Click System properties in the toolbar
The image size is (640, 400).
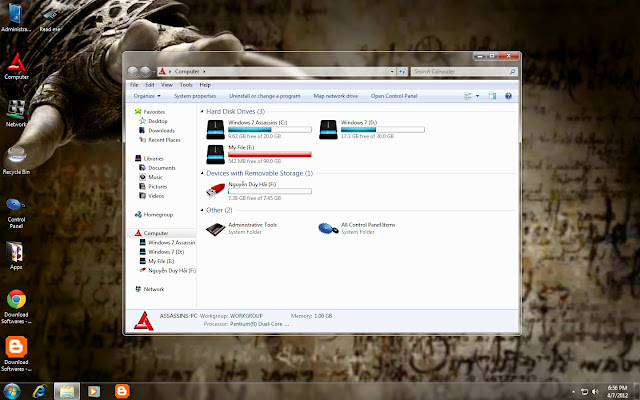pos(195,96)
